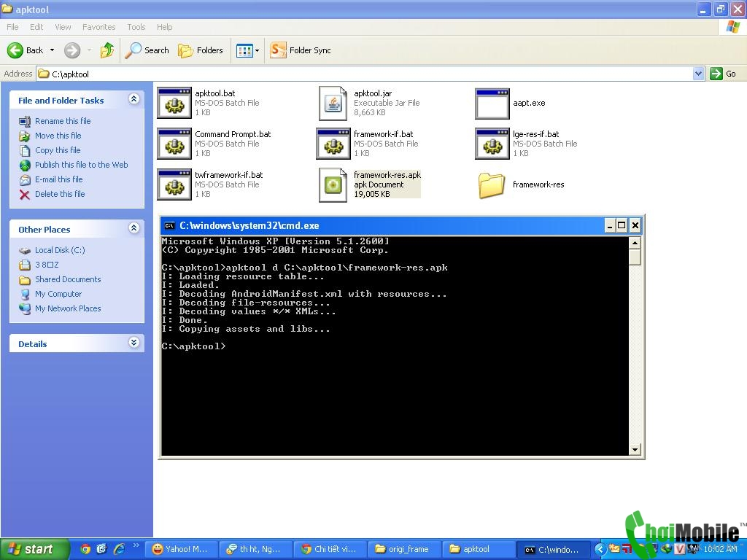This screenshot has height=560, width=747.
Task: Open the View menu
Action: (63, 27)
